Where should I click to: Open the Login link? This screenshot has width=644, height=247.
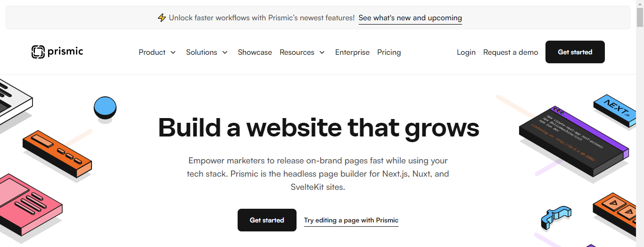pos(466,52)
